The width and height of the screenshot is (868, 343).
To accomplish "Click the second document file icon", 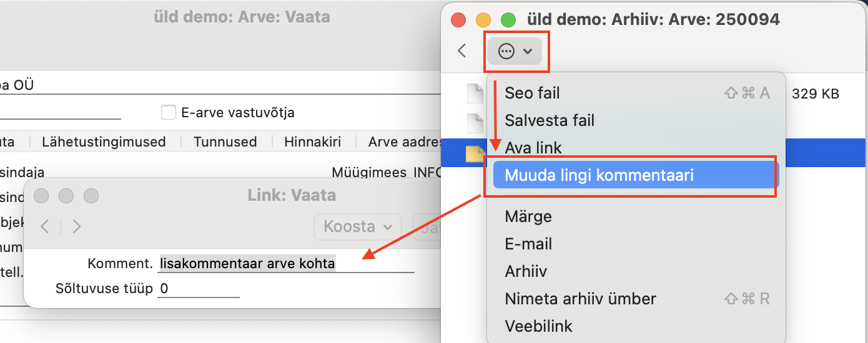I will [x=476, y=121].
